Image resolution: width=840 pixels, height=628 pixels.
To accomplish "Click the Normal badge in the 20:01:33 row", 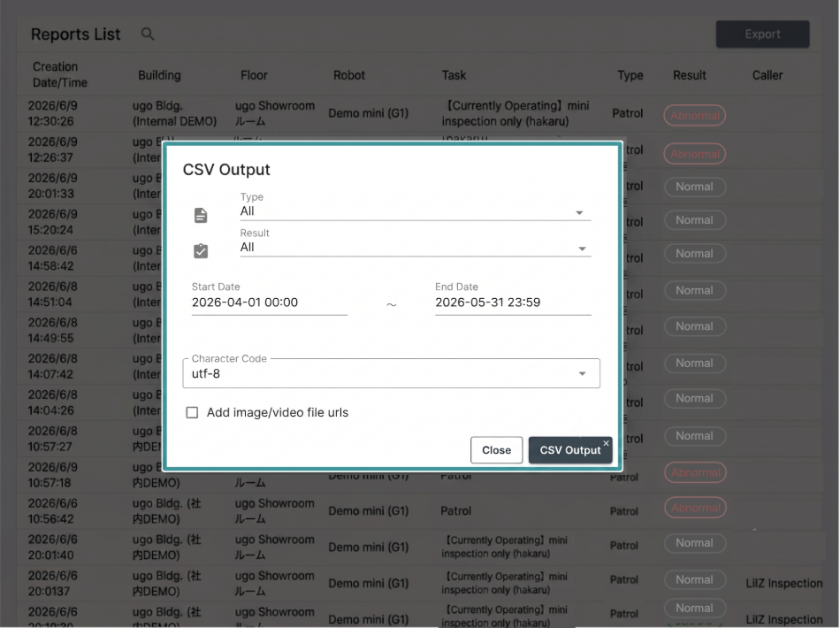I will pos(695,187).
